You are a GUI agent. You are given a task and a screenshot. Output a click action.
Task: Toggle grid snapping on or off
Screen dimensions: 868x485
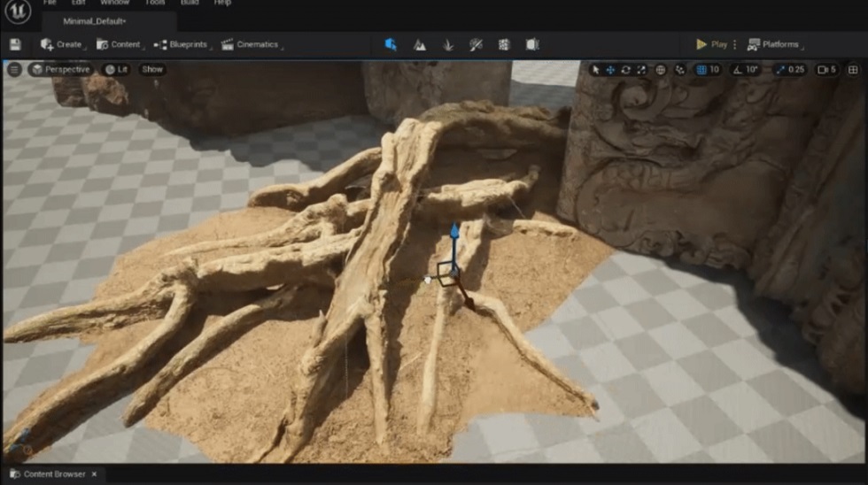(x=701, y=70)
